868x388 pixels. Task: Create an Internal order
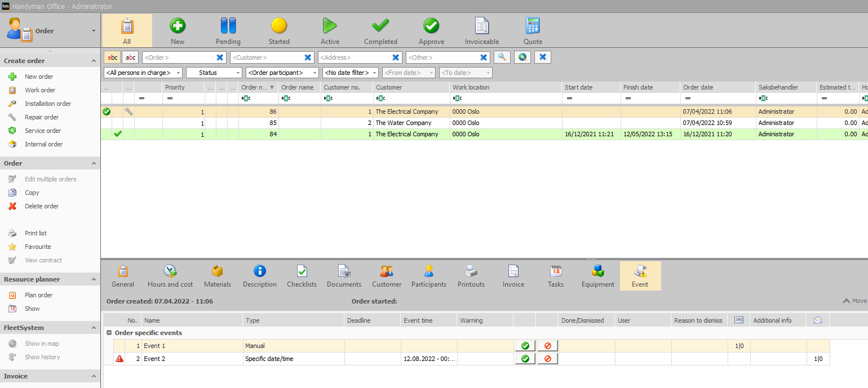[43, 144]
